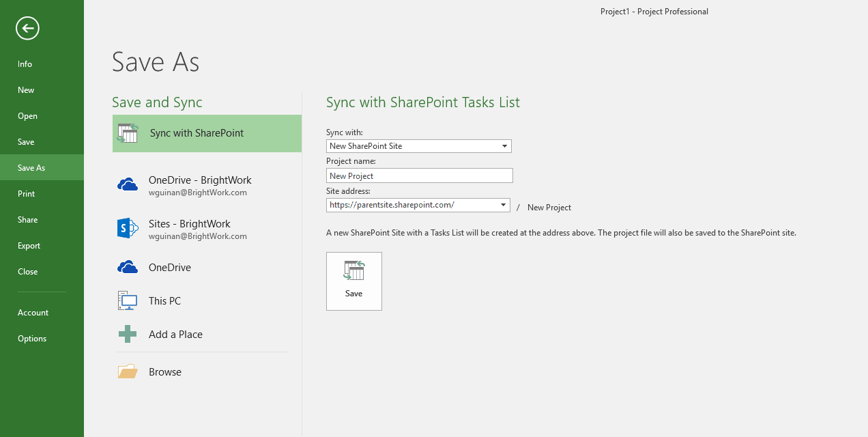This screenshot has height=437, width=868.
Task: Click the SharePoint Sites - BrightWork icon
Action: (128, 228)
